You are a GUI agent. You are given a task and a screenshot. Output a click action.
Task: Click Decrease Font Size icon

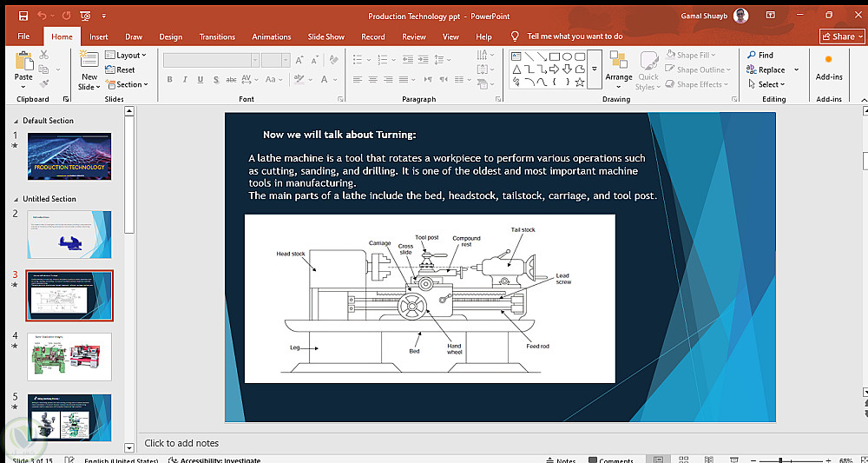pos(314,60)
